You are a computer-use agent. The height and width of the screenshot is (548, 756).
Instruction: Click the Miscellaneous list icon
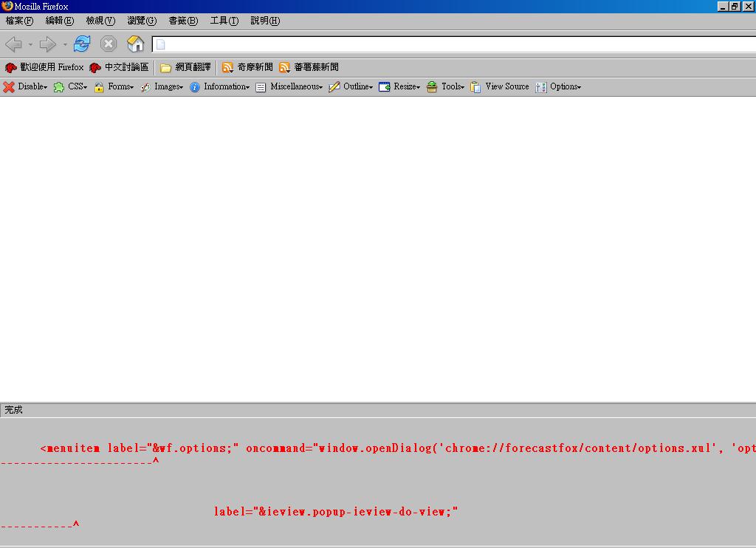click(261, 87)
